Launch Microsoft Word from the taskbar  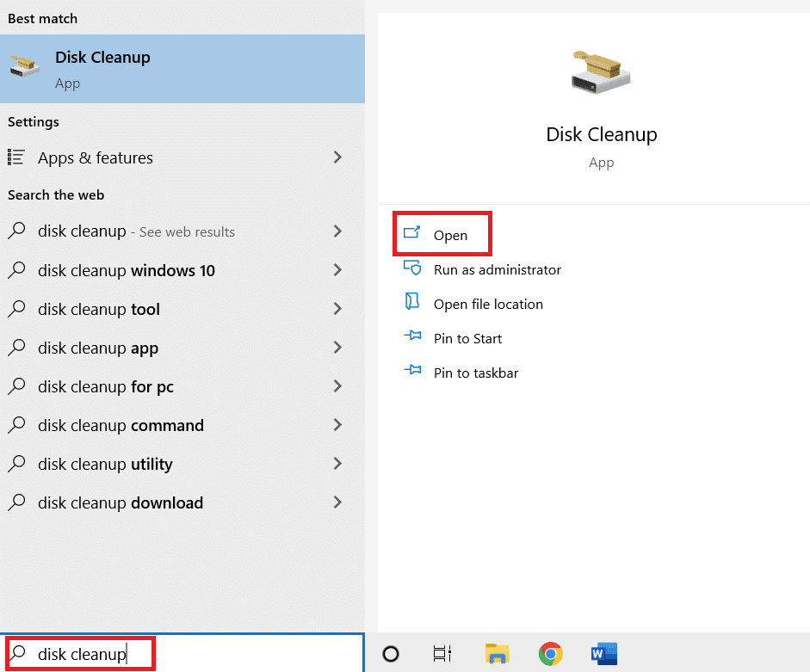pyautogui.click(x=603, y=654)
